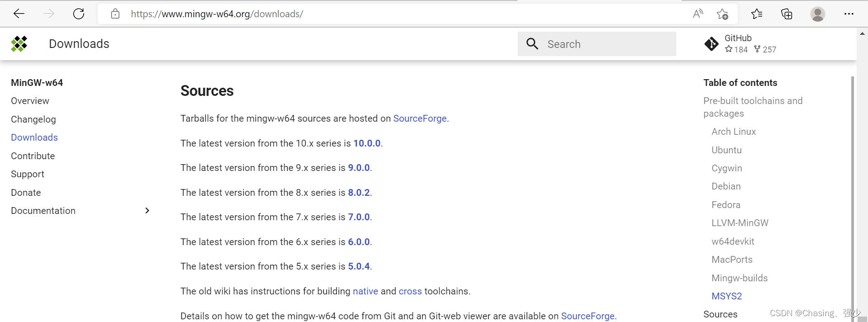
Task: Open the Favorites list icon
Action: pos(757,14)
